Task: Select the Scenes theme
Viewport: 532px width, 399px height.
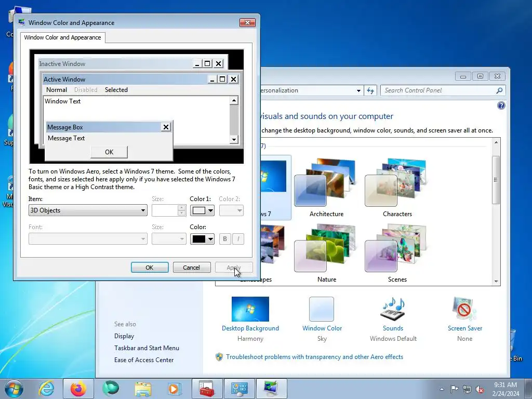Action: coord(397,254)
